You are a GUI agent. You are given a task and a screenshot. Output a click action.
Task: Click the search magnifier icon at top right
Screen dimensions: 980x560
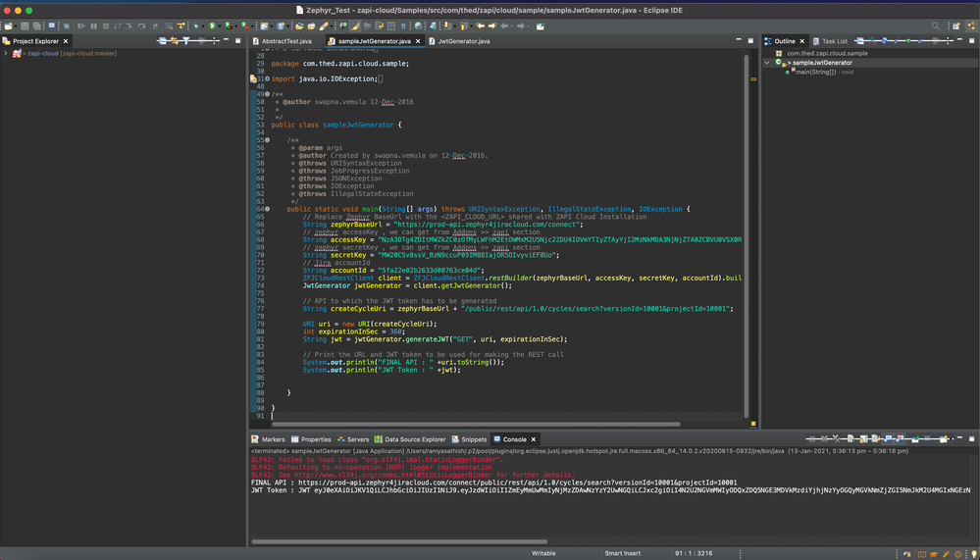(x=936, y=25)
